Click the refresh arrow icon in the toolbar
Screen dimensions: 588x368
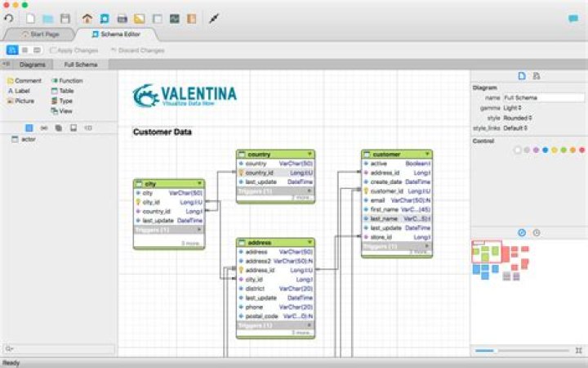[x=9, y=18]
